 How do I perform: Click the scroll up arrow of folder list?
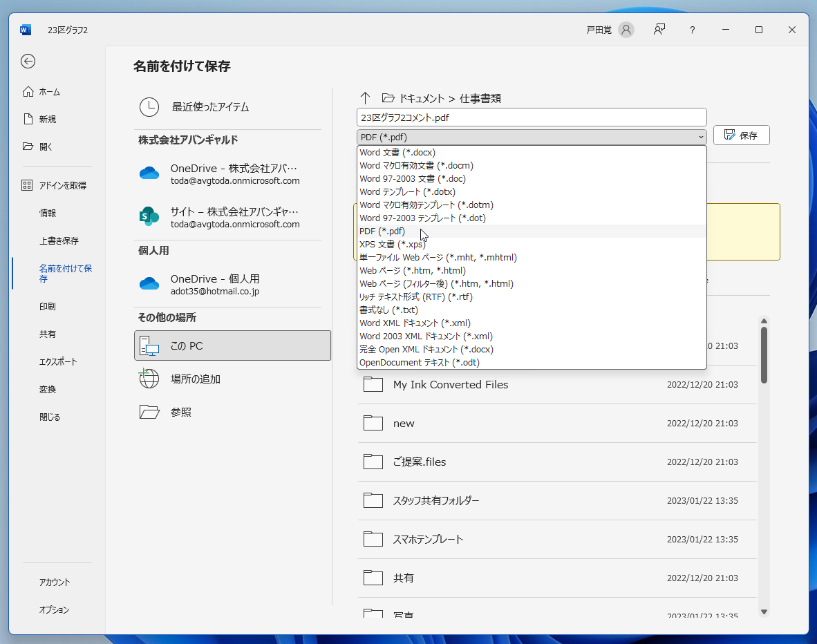pos(764,321)
